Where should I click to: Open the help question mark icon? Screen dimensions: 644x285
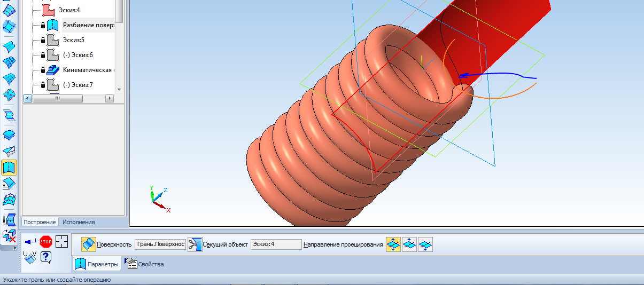coord(46,257)
